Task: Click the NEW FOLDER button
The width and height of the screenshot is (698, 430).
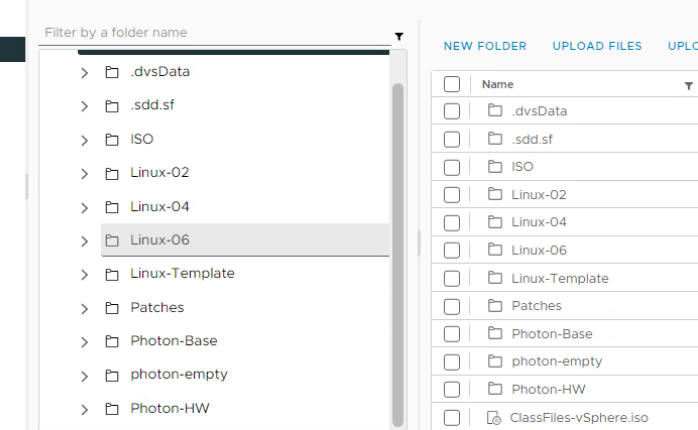Action: (x=485, y=46)
